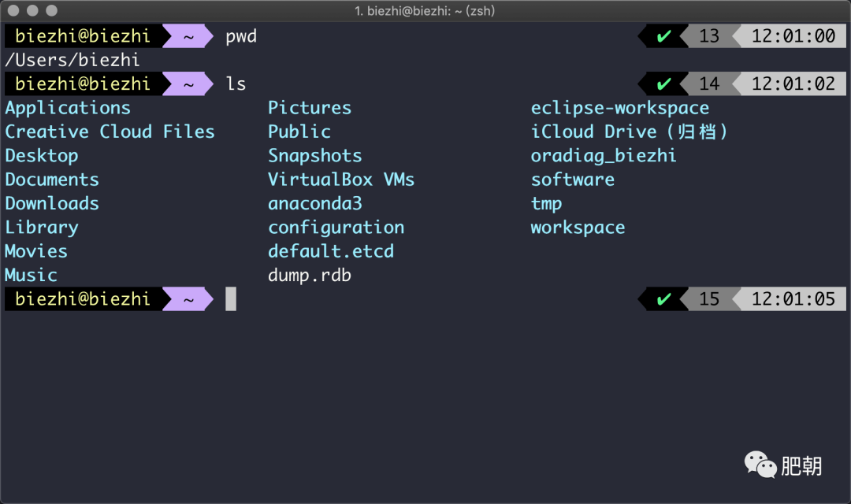Select the Creative Cloud Files entry
The height and width of the screenshot is (504, 851).
[x=110, y=132]
